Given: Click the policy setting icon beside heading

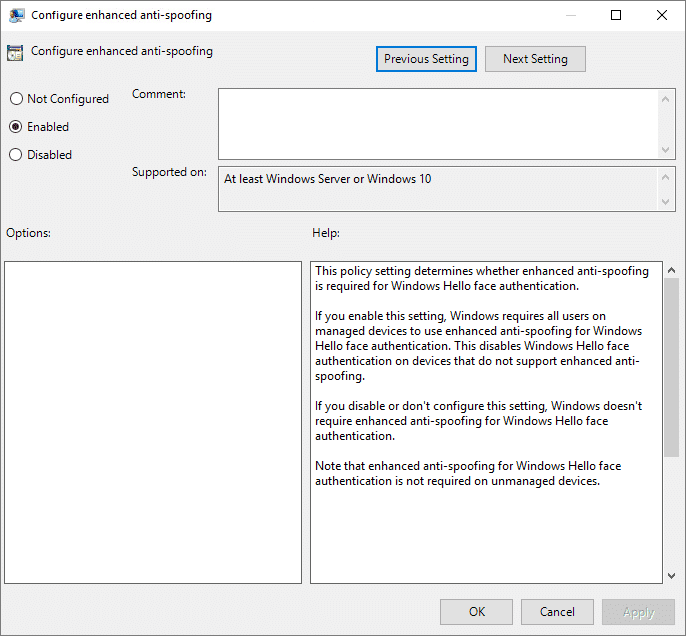Looking at the screenshot, I should click(x=15, y=52).
